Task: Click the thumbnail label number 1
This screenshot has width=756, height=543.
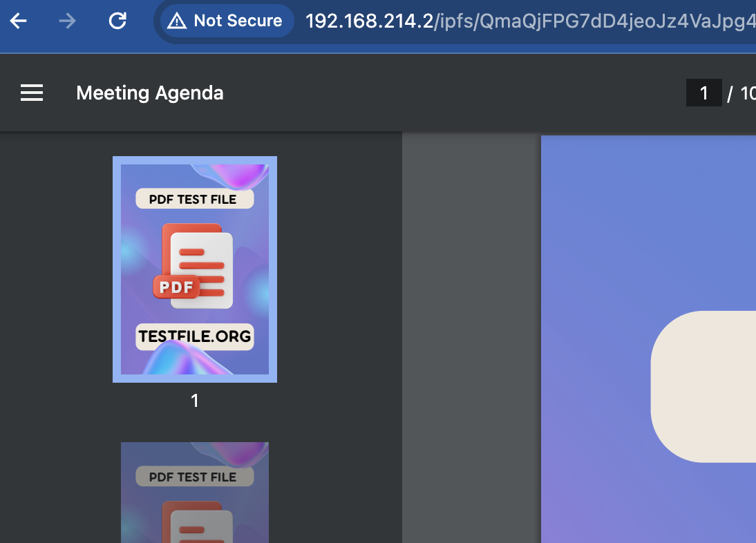Action: tap(195, 401)
